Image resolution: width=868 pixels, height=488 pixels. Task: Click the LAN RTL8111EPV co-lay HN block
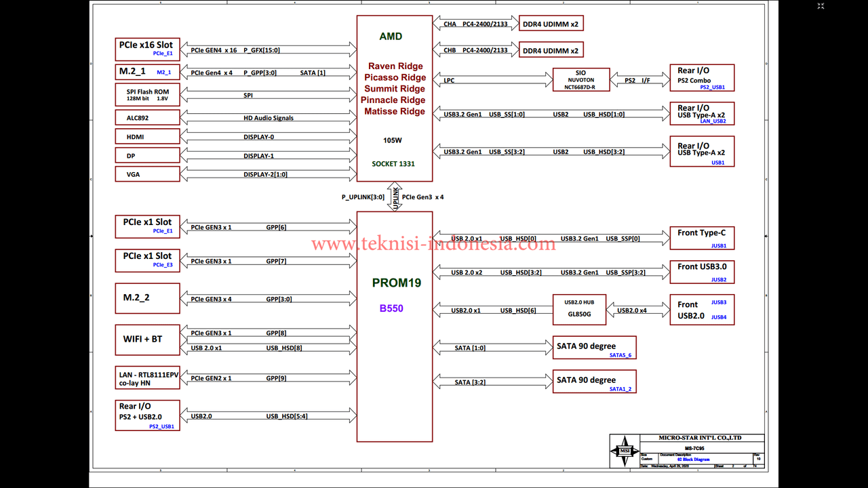coord(147,378)
